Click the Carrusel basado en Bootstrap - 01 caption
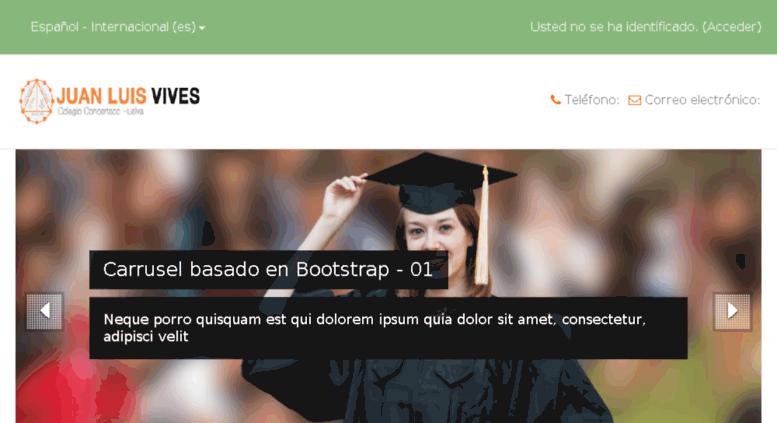 (269, 269)
